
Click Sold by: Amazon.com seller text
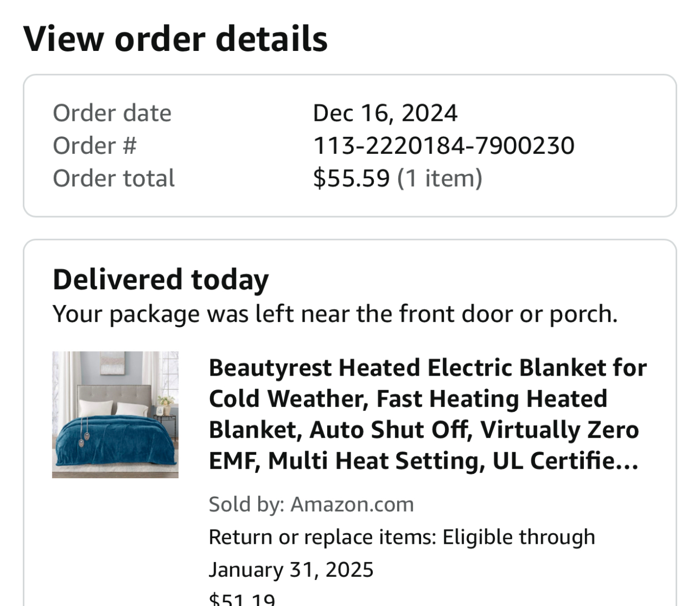tap(311, 504)
